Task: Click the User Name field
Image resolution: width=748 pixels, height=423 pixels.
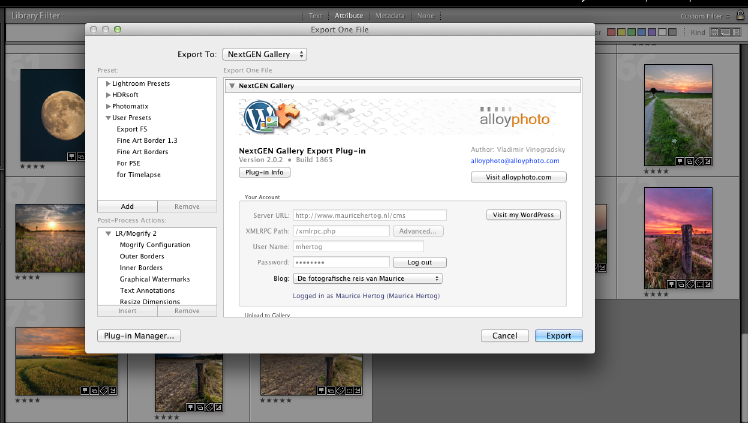Action: click(x=358, y=247)
